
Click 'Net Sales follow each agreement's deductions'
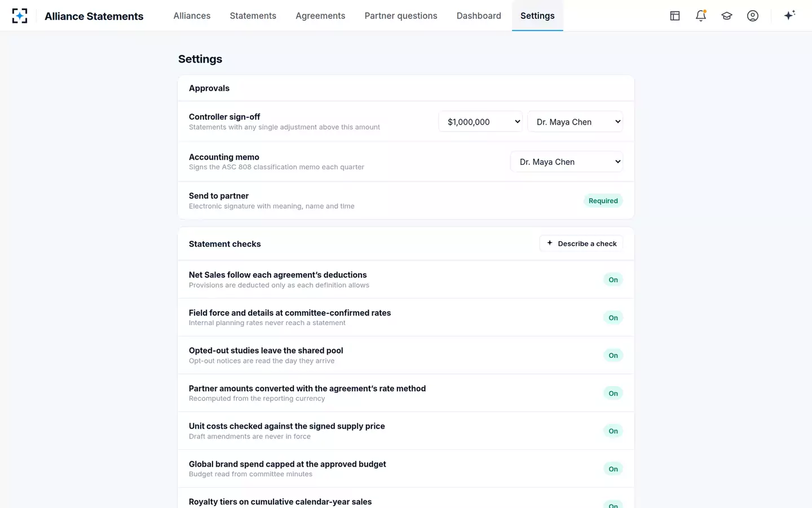tap(277, 275)
